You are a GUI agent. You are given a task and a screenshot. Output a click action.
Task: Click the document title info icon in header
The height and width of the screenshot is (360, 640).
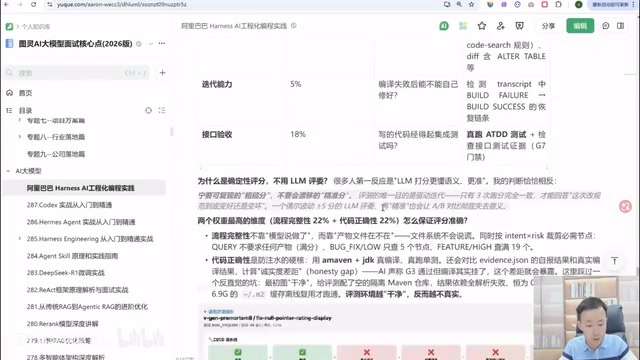tap(293, 26)
